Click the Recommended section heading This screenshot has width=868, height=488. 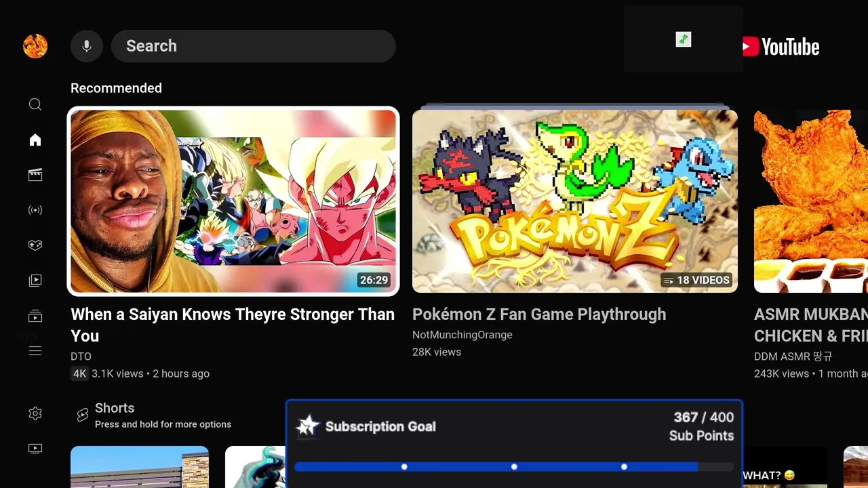pyautogui.click(x=116, y=88)
